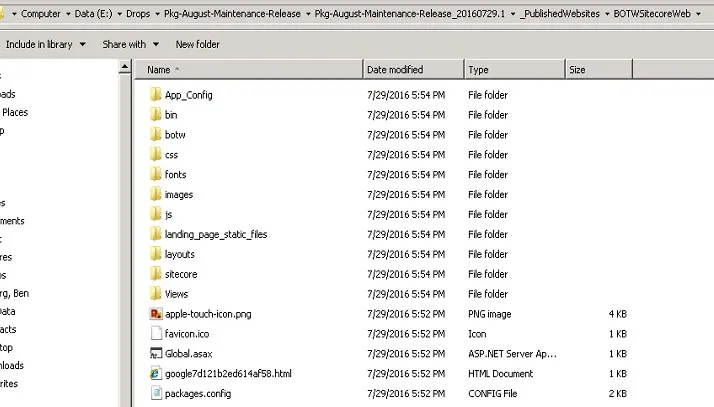Click the Global.asax file icon
The image size is (714, 407).
pyautogui.click(x=156, y=354)
